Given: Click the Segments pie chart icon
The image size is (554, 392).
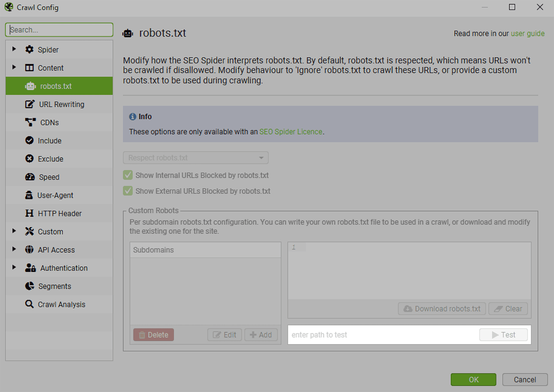Looking at the screenshot, I should (x=29, y=286).
